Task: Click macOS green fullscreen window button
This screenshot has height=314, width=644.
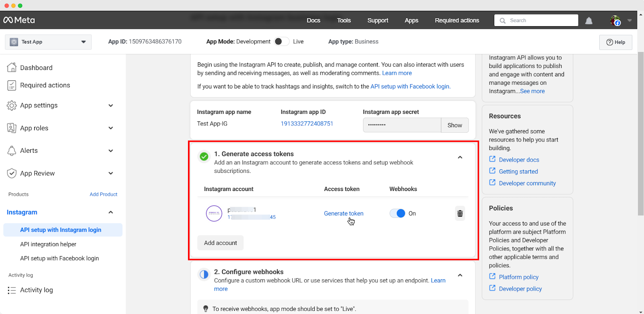Action: [x=20, y=6]
